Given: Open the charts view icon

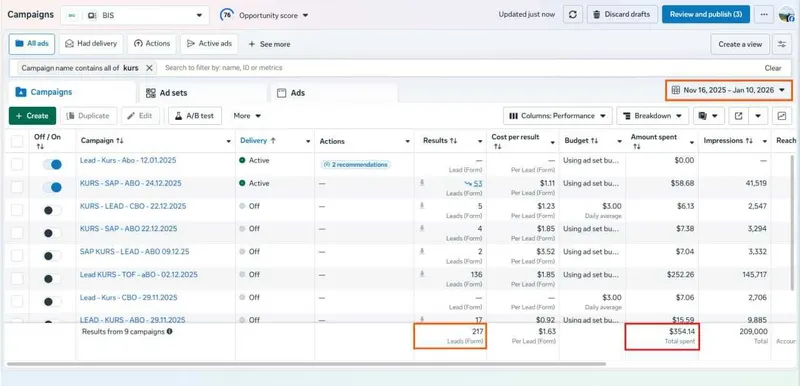Looking at the screenshot, I should 782,116.
